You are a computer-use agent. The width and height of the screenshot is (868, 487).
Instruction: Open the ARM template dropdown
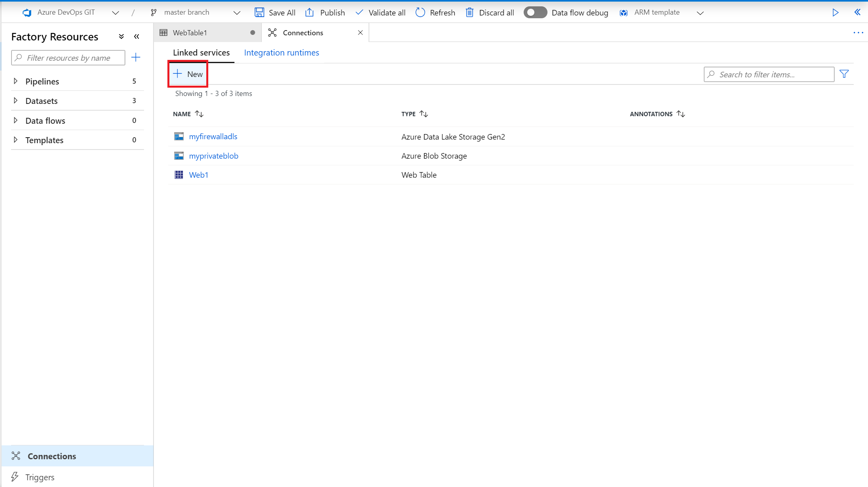click(700, 13)
